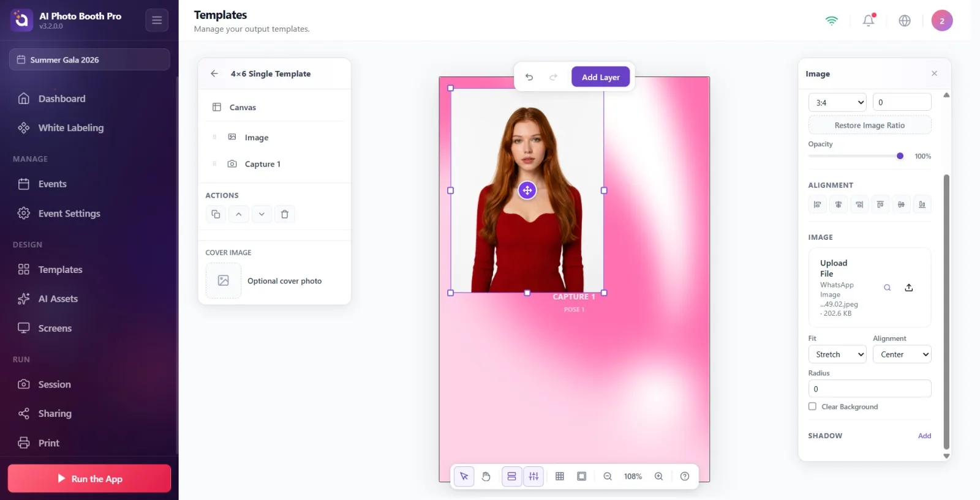Toggle the canvas grid overlay
The width and height of the screenshot is (980, 500).
click(560, 476)
